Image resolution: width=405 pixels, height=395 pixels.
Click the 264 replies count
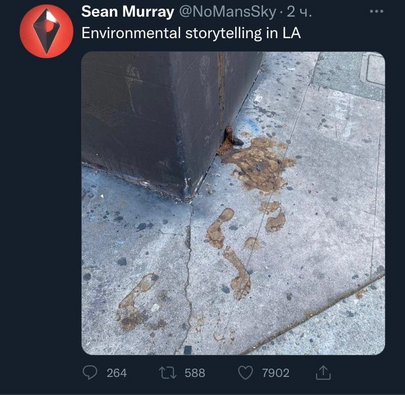click(117, 373)
